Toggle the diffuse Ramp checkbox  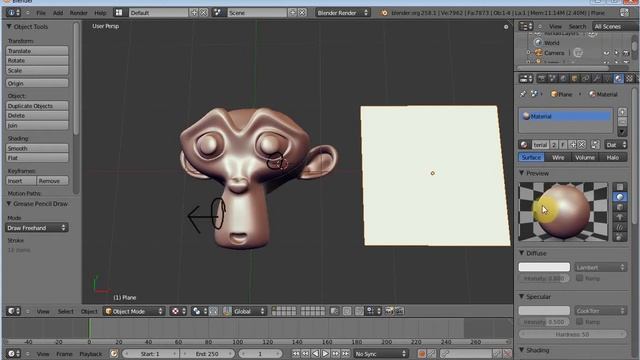click(579, 278)
